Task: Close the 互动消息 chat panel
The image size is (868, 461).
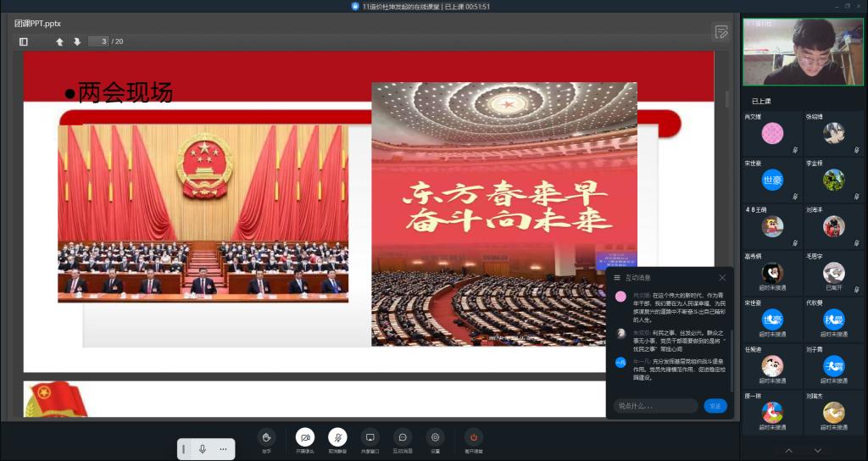Action: [x=722, y=277]
